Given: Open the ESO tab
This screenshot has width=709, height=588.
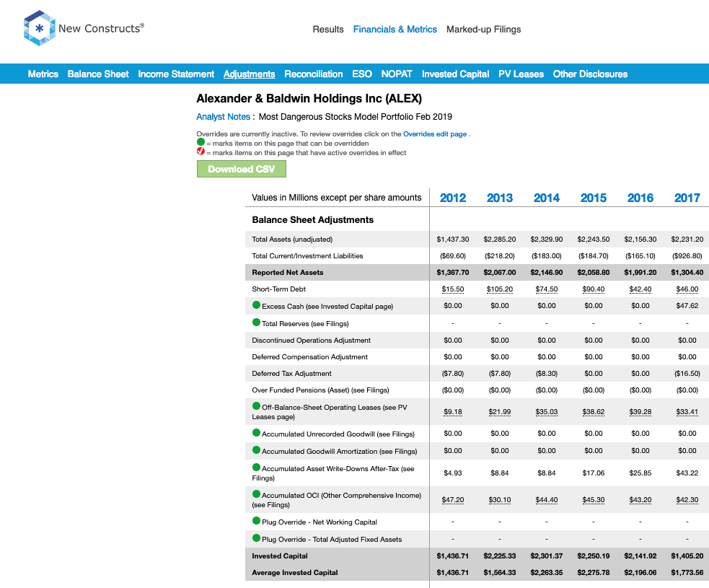Looking at the screenshot, I should click(362, 74).
